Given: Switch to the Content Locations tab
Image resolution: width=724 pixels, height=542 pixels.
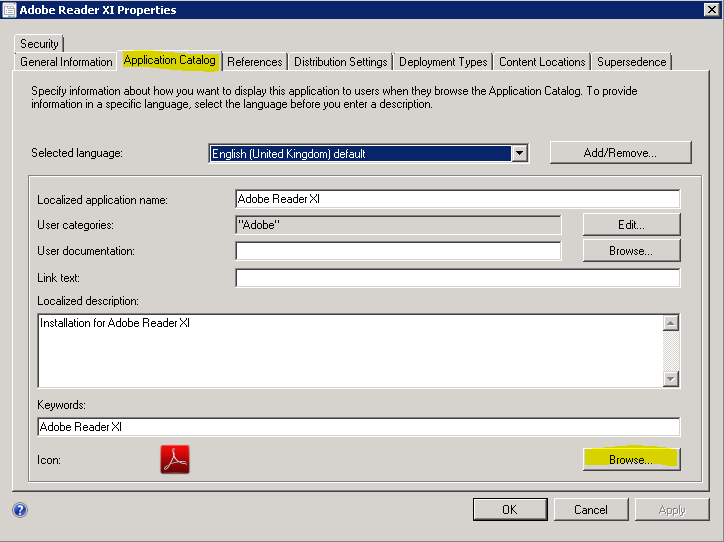Looking at the screenshot, I should (542, 62).
